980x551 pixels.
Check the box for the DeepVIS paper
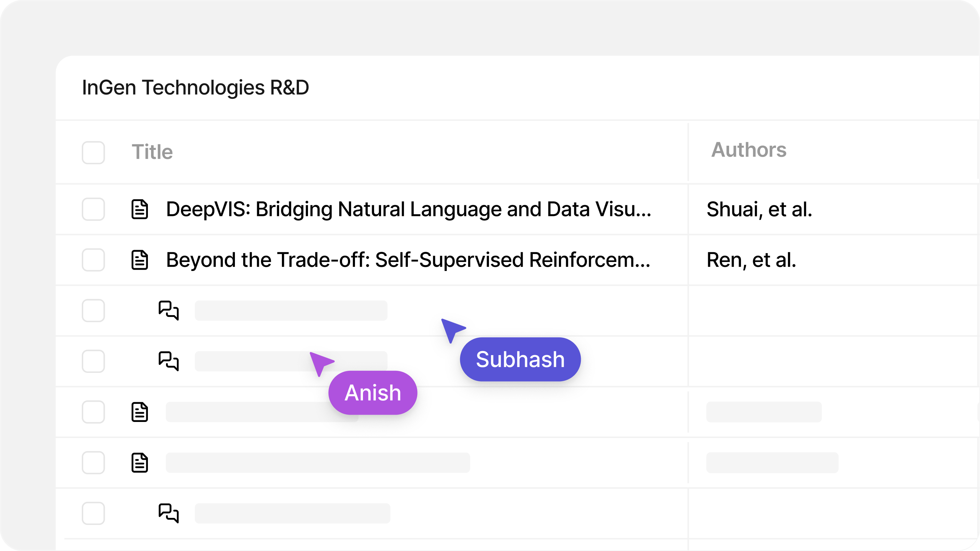(x=94, y=209)
